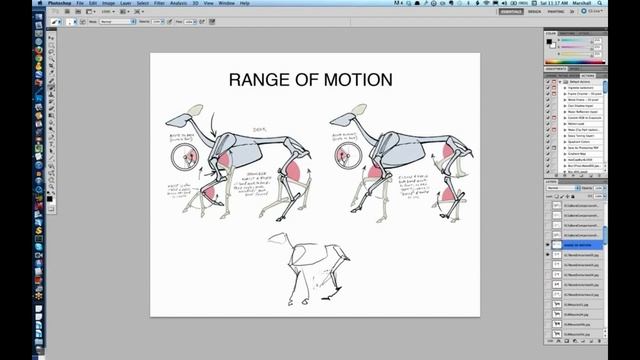Click Add layer mask icon in Layers panel
The height and width of the screenshot is (360, 640).
[x=567, y=341]
